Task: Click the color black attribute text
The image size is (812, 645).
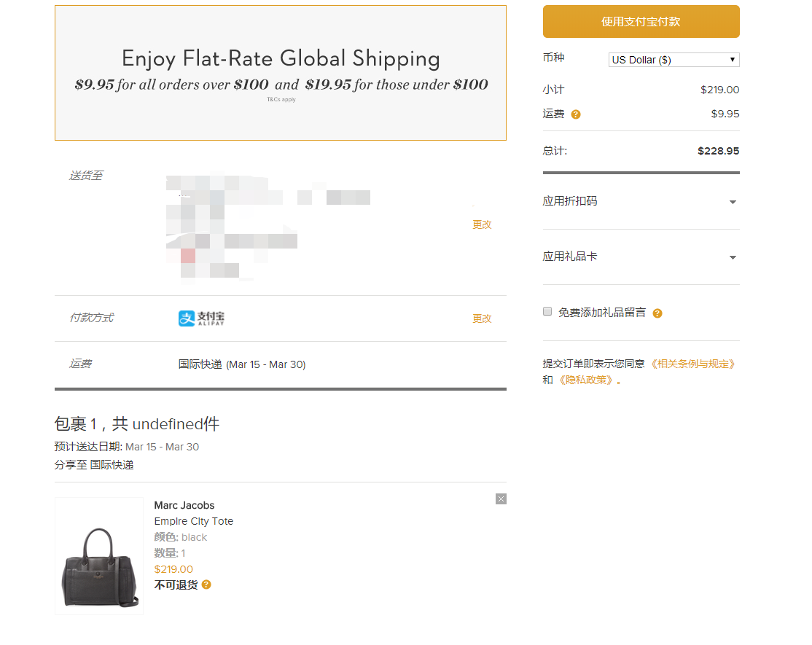Action: [x=180, y=537]
